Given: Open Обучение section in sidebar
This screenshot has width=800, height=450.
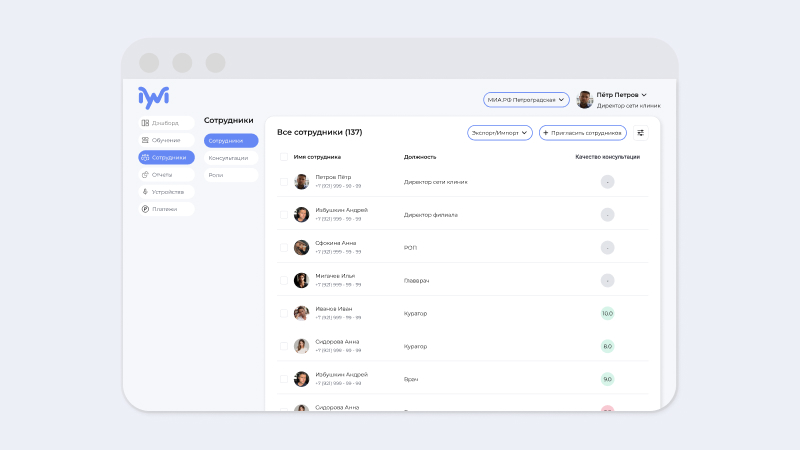Looking at the screenshot, I should (x=166, y=140).
